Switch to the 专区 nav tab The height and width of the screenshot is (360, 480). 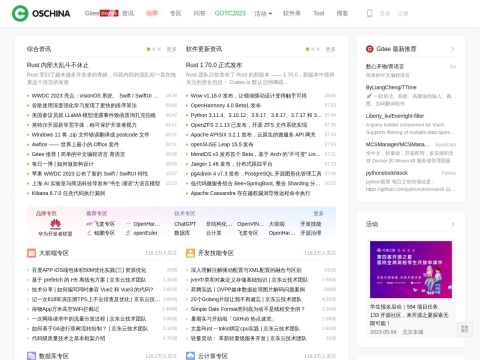coord(176,13)
